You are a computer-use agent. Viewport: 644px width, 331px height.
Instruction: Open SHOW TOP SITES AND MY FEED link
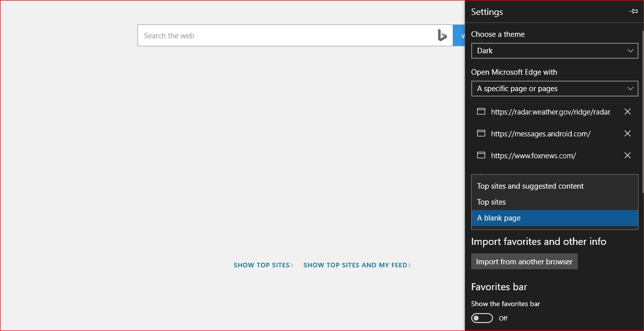point(357,265)
